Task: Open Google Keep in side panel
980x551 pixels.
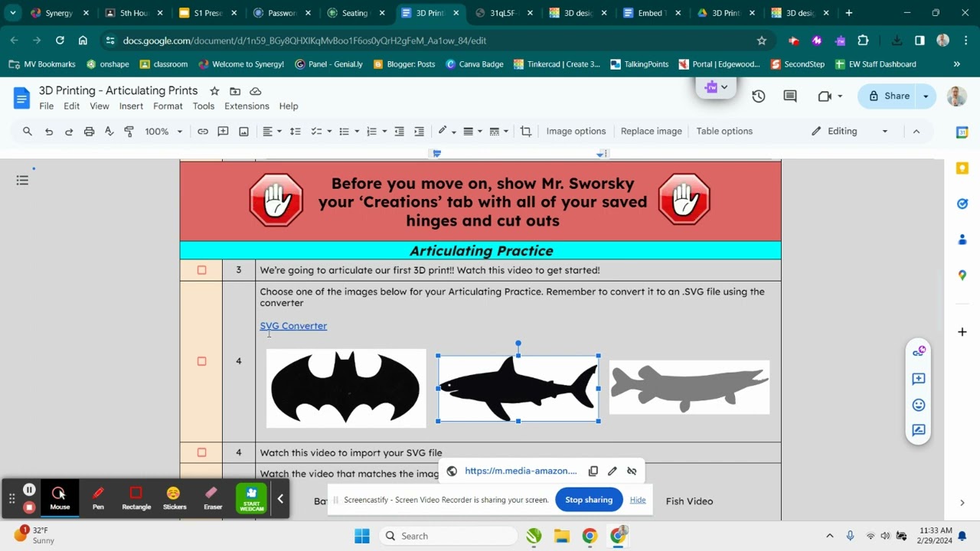Action: click(x=962, y=168)
